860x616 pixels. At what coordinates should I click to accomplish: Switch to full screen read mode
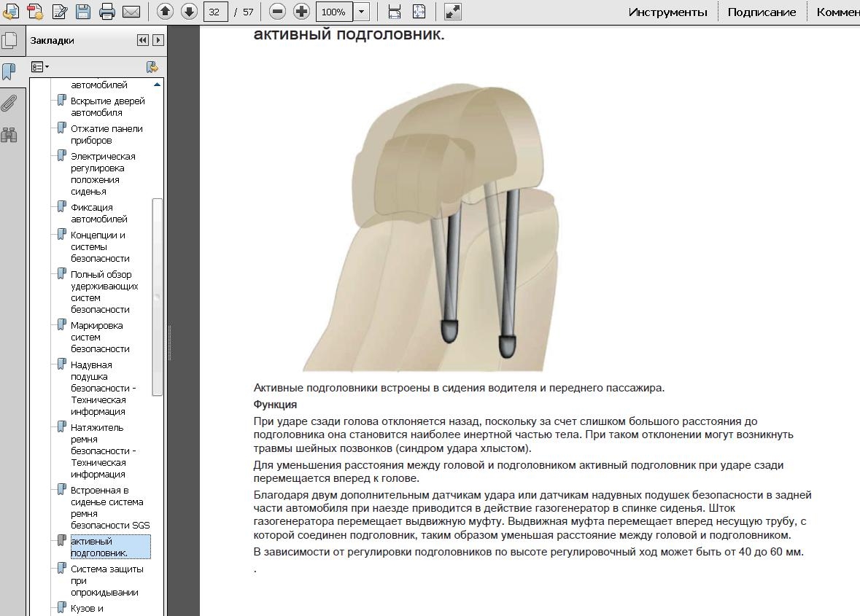pyautogui.click(x=452, y=12)
